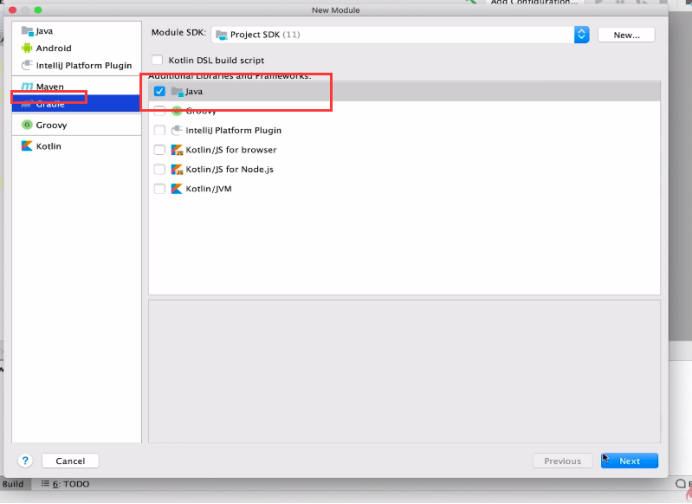692x504 pixels.
Task: Select the Kotlin/JVM framework row text
Action: click(x=208, y=188)
